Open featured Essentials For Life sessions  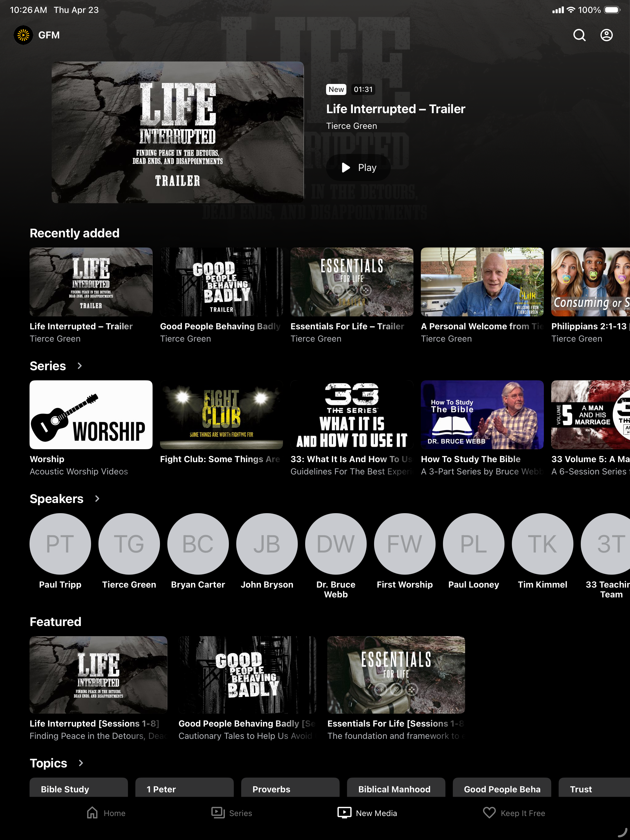point(396,675)
